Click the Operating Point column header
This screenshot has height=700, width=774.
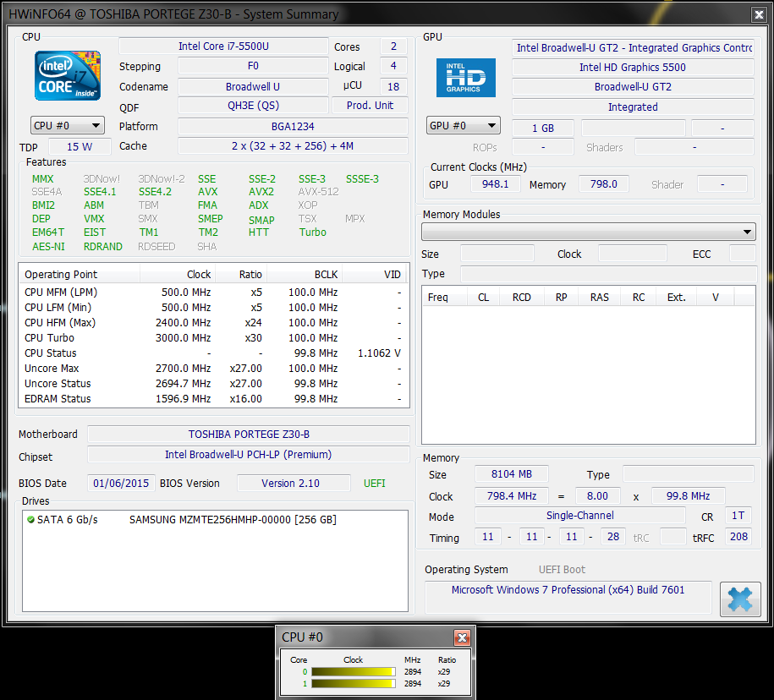coord(80,274)
